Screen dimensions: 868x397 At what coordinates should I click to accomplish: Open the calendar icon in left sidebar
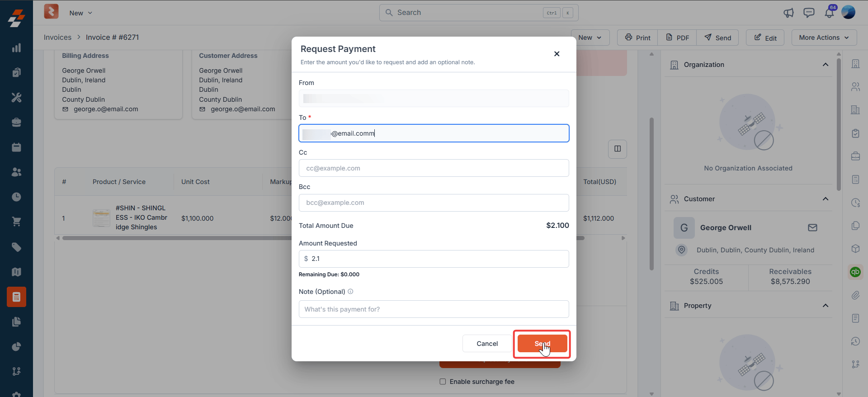point(16,147)
